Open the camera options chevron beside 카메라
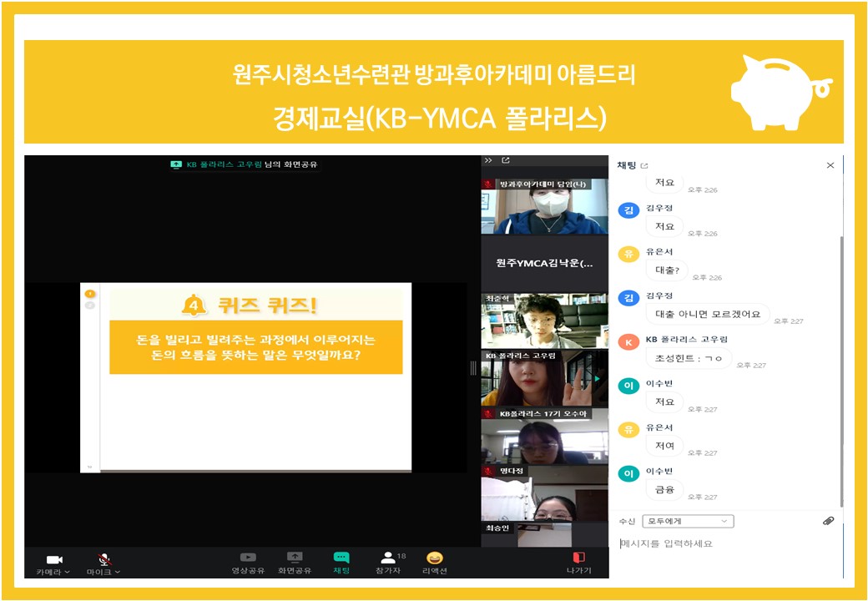The image size is (868, 601). coord(68,573)
